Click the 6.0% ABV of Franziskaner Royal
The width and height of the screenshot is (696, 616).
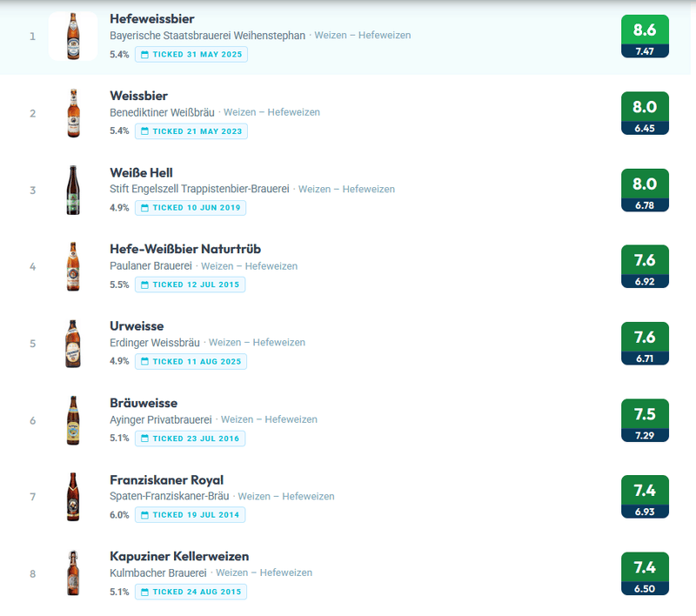point(119,515)
